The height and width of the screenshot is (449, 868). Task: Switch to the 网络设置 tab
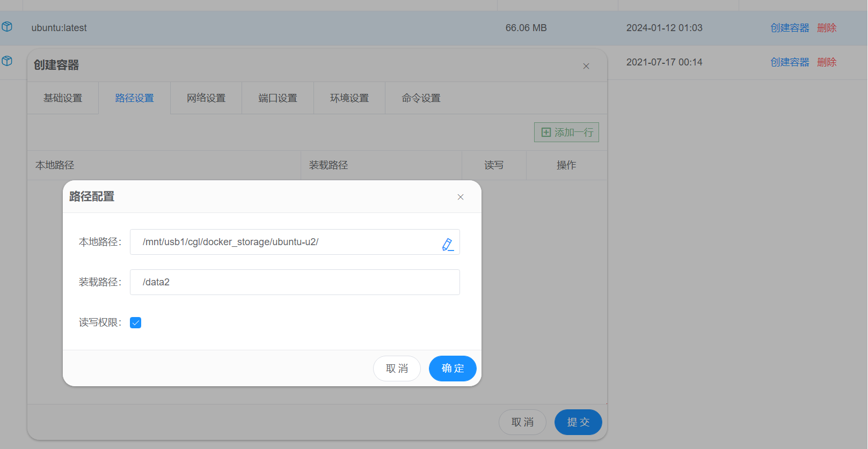(x=206, y=98)
